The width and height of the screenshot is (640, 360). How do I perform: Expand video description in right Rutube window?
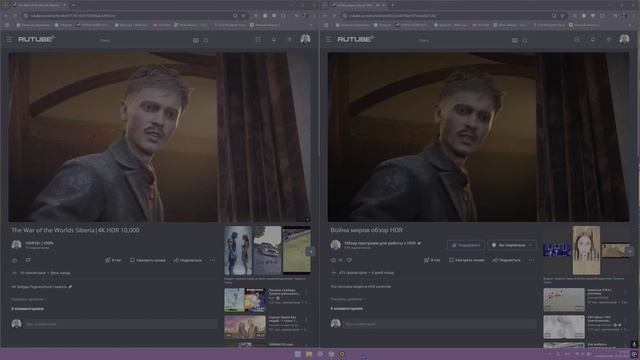click(348, 299)
